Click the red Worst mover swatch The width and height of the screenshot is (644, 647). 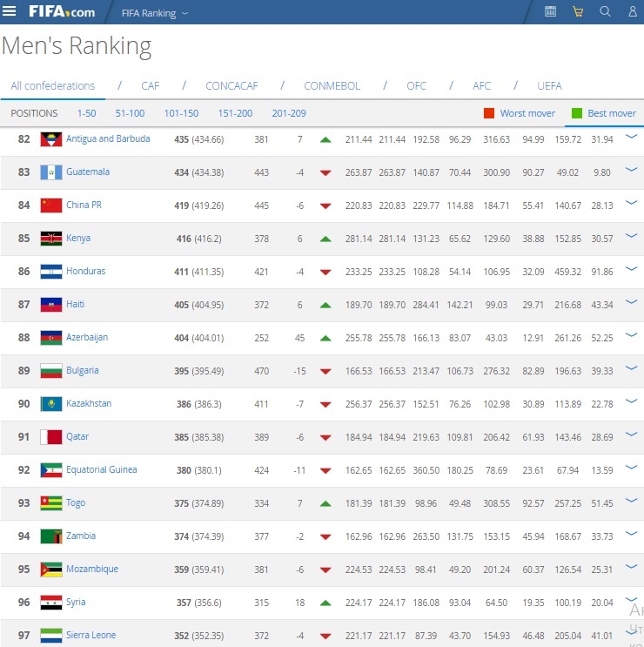pyautogui.click(x=489, y=113)
